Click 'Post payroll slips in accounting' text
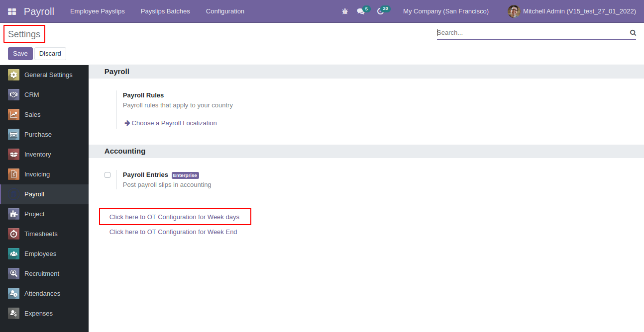Viewport: 644px width, 332px height. tap(167, 185)
